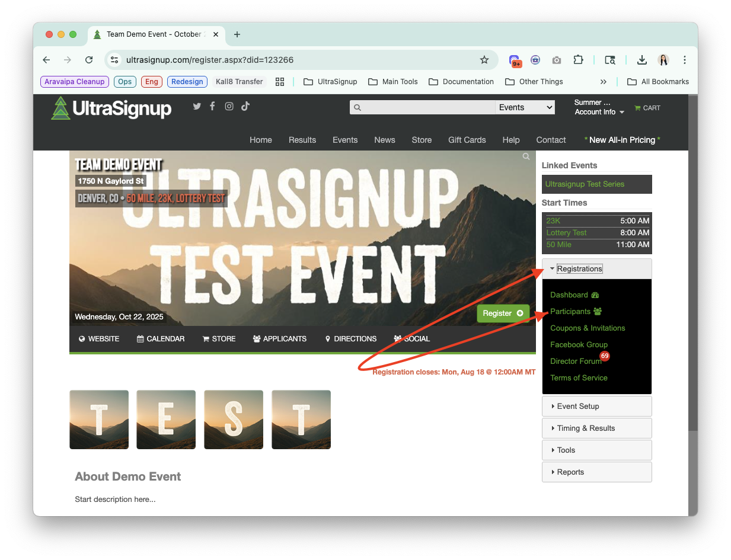731x560 pixels.
Task: Open Ultrasignup Test Series linked event
Action: [585, 184]
